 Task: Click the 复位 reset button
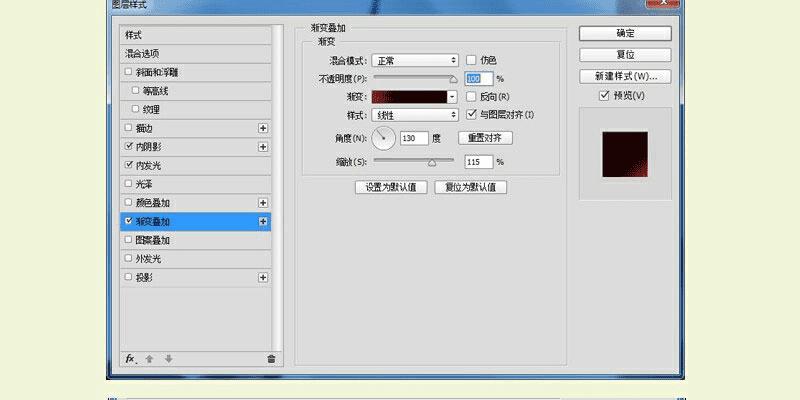point(625,55)
